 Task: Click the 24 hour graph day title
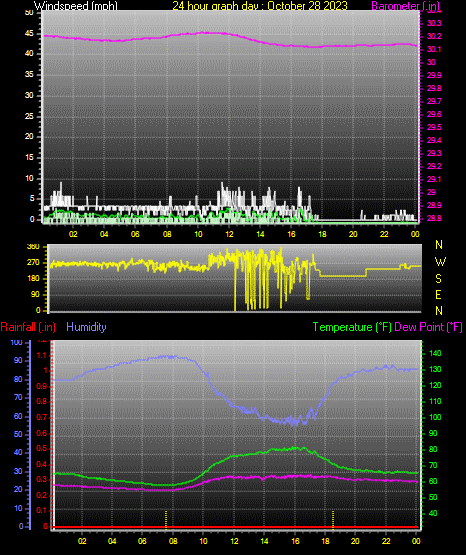tap(260, 6)
